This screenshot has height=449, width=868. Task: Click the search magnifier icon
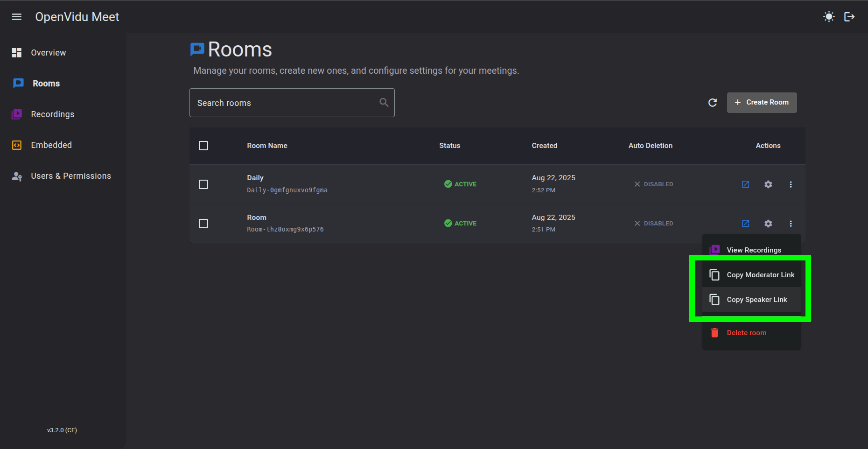384,103
